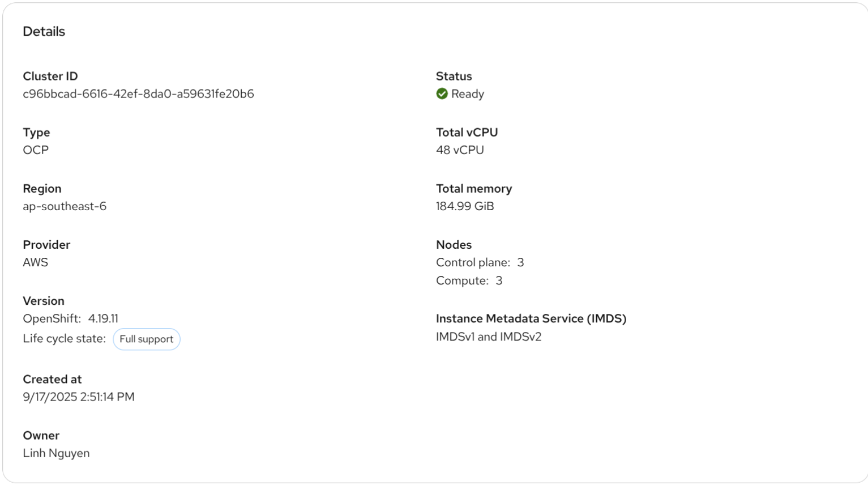Screen dimensions: 868x485
Task: Click the AWS provider value
Action: (35, 262)
